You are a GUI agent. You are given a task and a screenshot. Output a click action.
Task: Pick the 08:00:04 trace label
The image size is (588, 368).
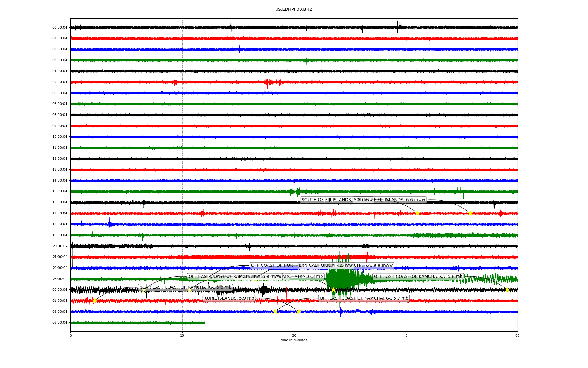pyautogui.click(x=60, y=115)
